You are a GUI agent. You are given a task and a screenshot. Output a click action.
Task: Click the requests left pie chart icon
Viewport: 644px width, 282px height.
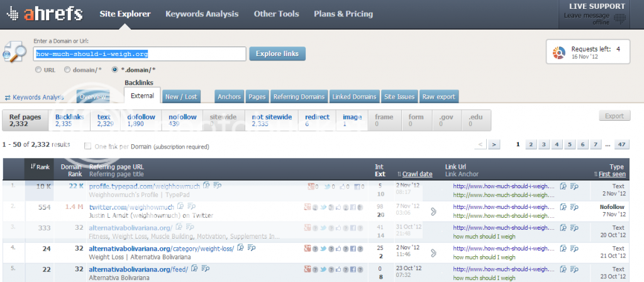point(558,52)
